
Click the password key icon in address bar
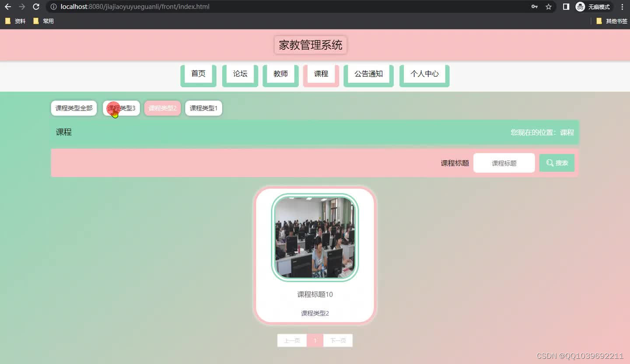click(534, 7)
